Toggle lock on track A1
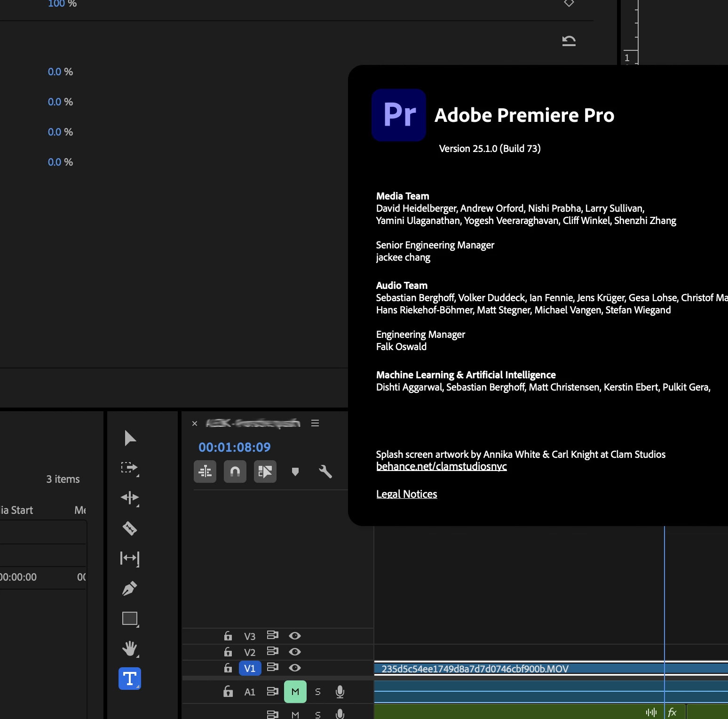Screen dimensions: 728x719 (x=228, y=691)
